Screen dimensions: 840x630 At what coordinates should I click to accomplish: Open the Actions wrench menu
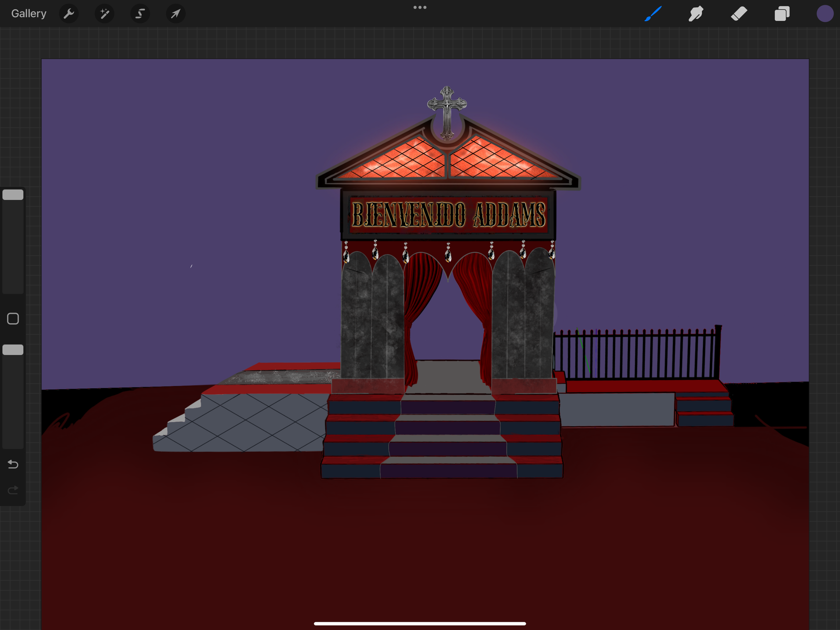pos(69,14)
